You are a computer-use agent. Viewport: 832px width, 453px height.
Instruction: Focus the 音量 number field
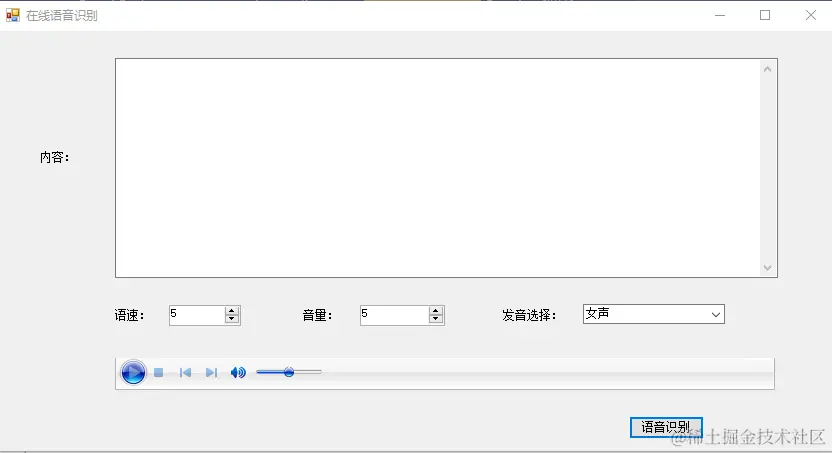[x=394, y=315]
